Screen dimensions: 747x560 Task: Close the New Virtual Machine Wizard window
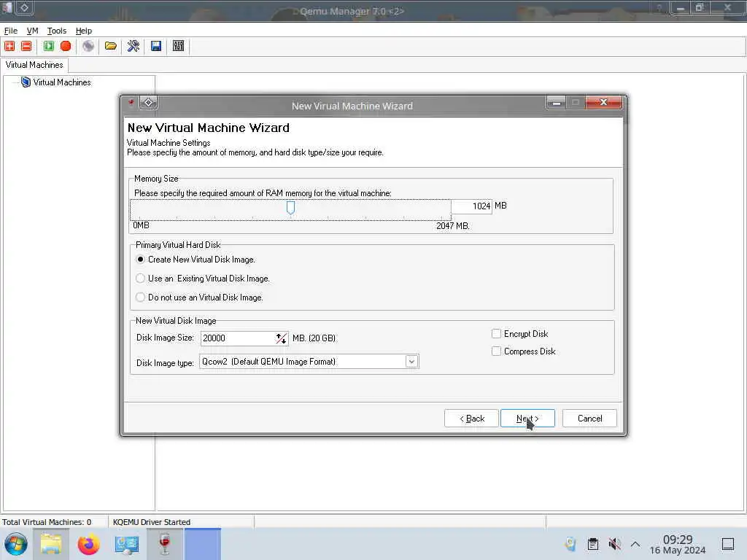[x=603, y=102]
